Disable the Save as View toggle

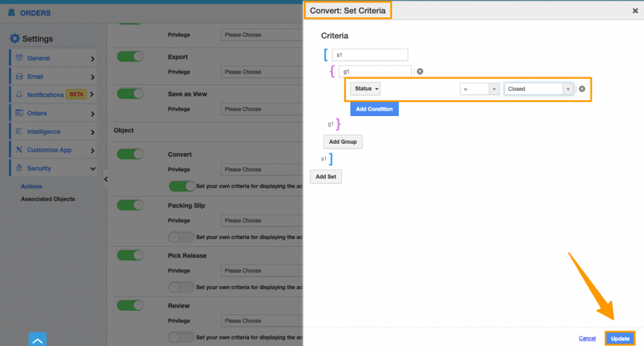click(130, 94)
